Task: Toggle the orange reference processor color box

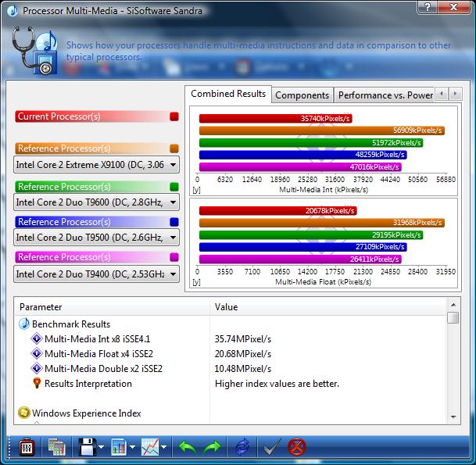Action: [174, 148]
